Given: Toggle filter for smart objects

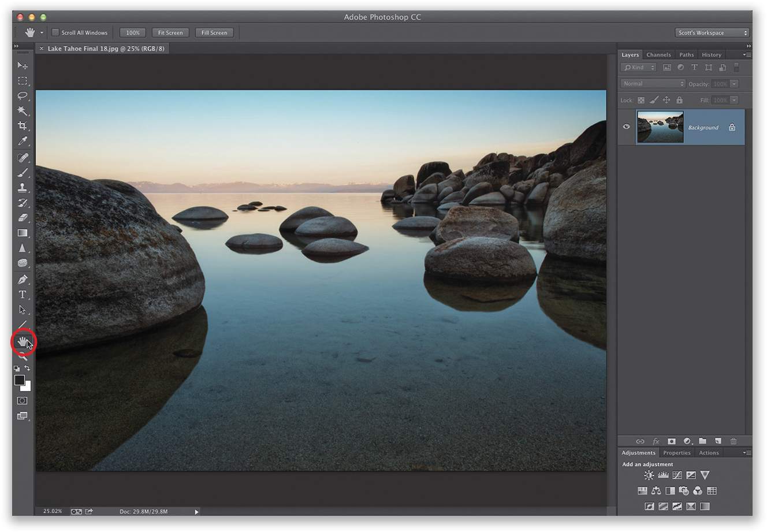Looking at the screenshot, I should click(x=723, y=68).
